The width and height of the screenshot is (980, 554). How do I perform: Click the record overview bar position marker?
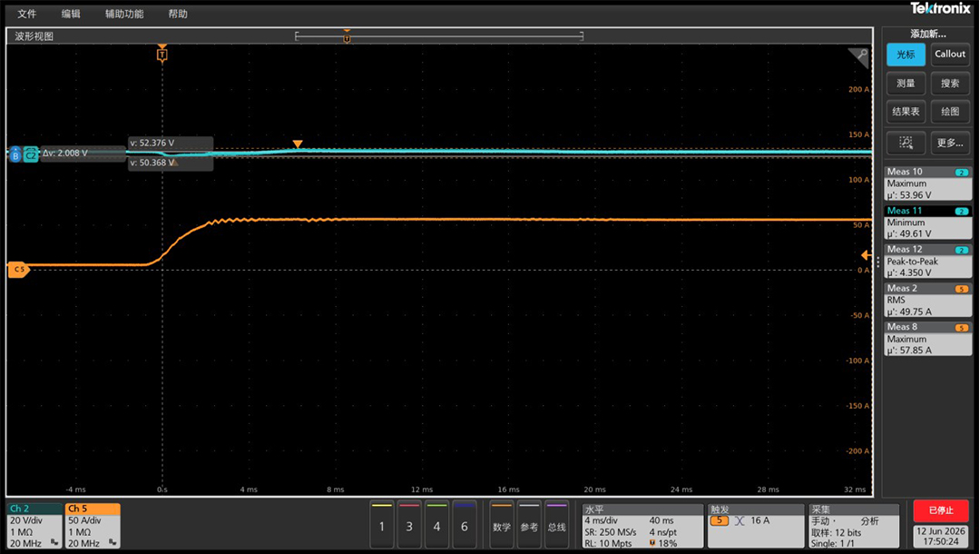[x=347, y=37]
